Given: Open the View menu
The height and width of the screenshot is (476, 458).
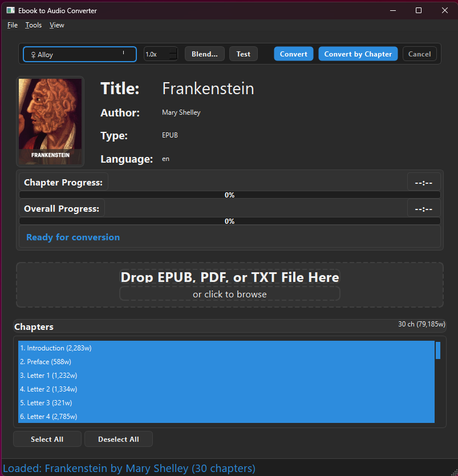Looking at the screenshot, I should pyautogui.click(x=56, y=25).
